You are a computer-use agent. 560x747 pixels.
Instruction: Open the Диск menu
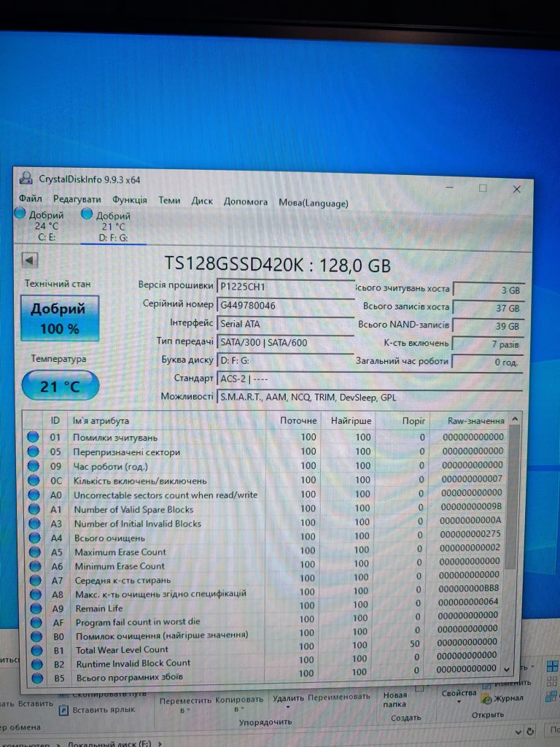click(202, 201)
